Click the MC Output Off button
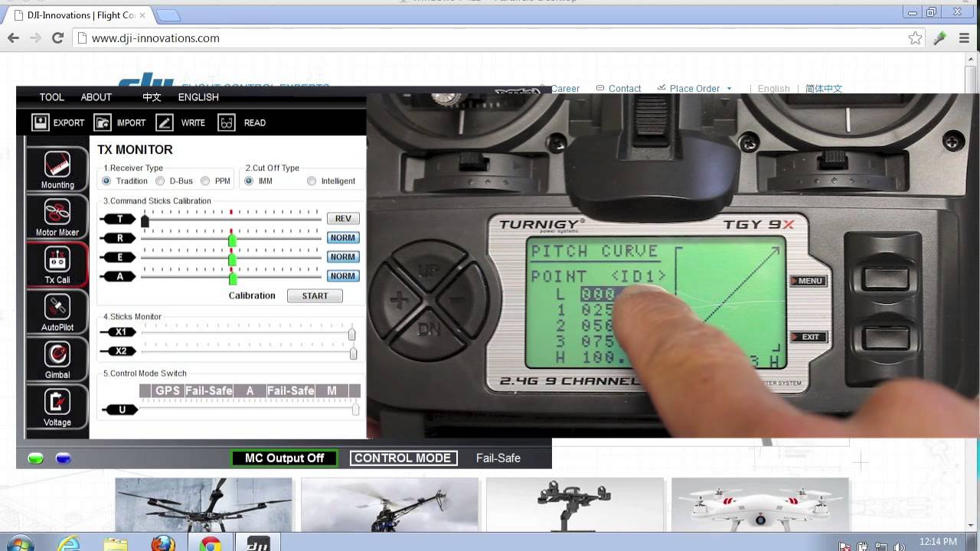This screenshot has width=980, height=551. click(285, 458)
